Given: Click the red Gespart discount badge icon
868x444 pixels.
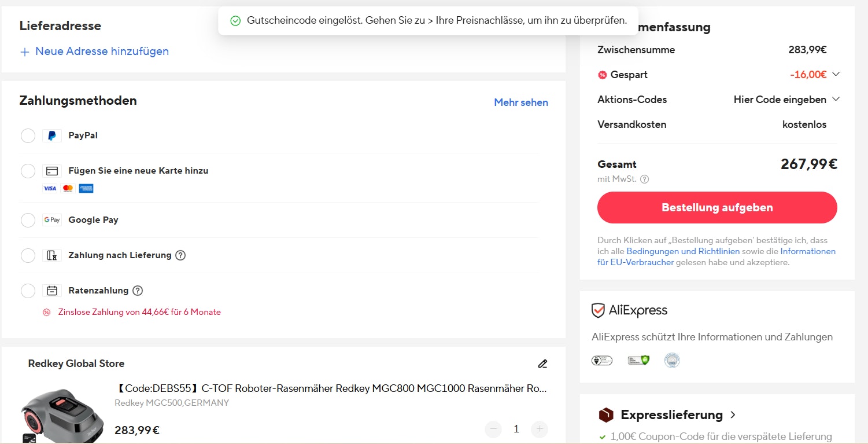Looking at the screenshot, I should [x=602, y=75].
